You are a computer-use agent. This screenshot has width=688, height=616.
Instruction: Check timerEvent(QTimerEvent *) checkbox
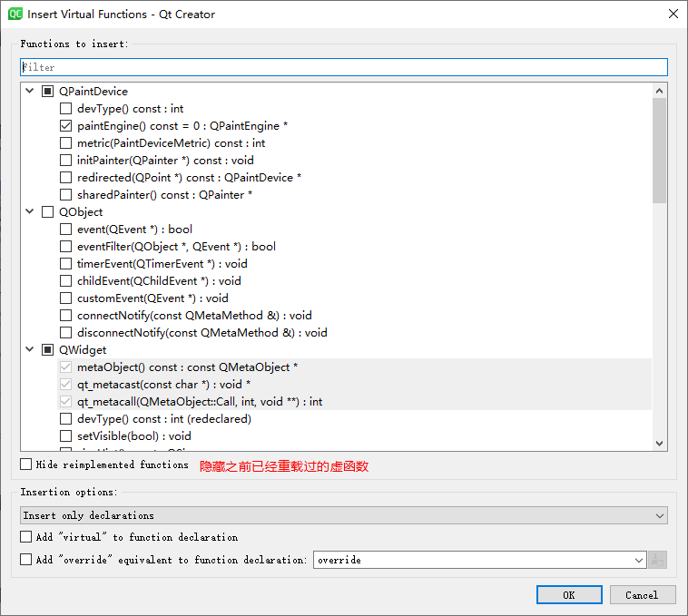click(x=66, y=263)
